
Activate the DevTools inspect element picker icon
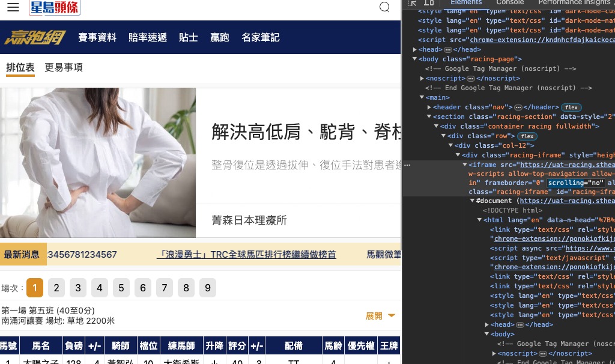coord(413,3)
